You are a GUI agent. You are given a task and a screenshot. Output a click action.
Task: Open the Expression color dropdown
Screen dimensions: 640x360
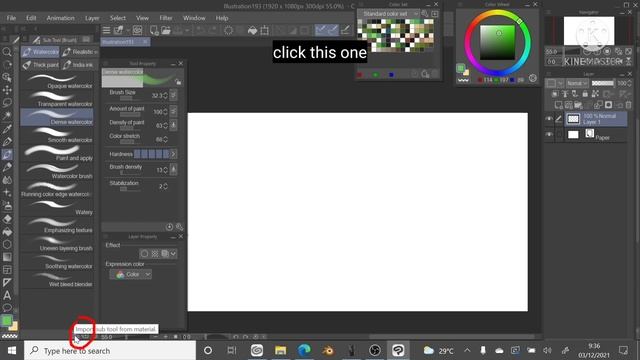pos(131,274)
